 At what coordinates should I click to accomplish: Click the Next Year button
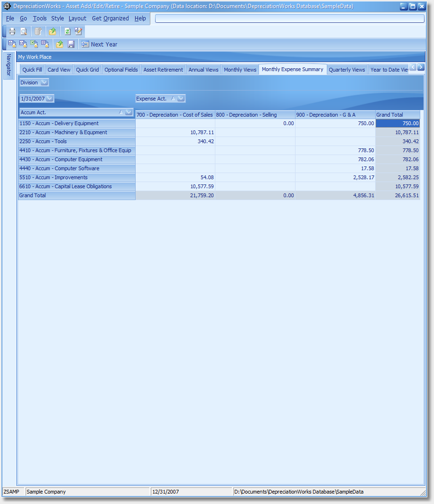(100, 44)
